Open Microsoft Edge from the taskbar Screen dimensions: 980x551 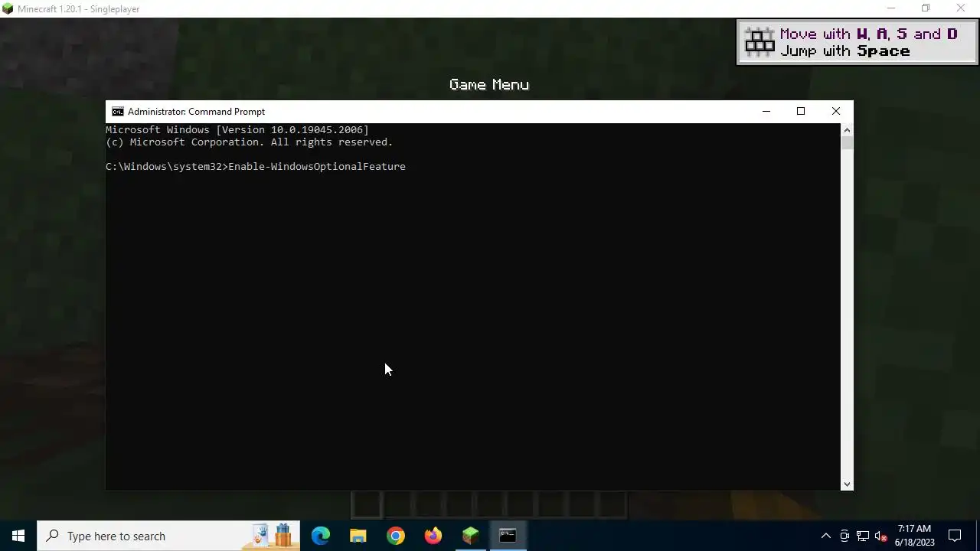321,536
